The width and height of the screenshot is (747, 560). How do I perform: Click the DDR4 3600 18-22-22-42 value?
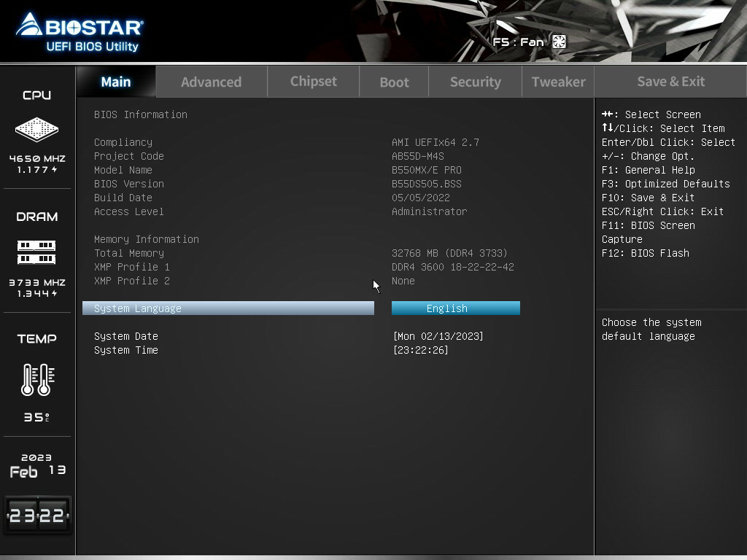pyautogui.click(x=452, y=267)
